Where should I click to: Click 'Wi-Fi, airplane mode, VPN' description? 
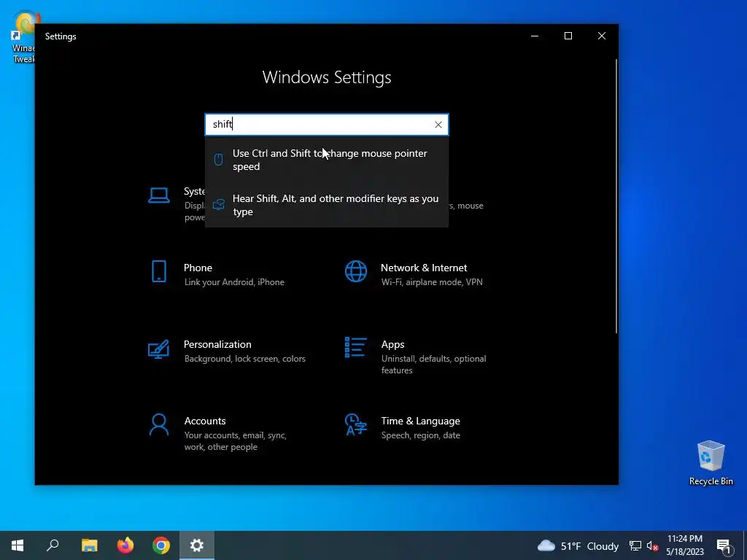pyautogui.click(x=432, y=282)
